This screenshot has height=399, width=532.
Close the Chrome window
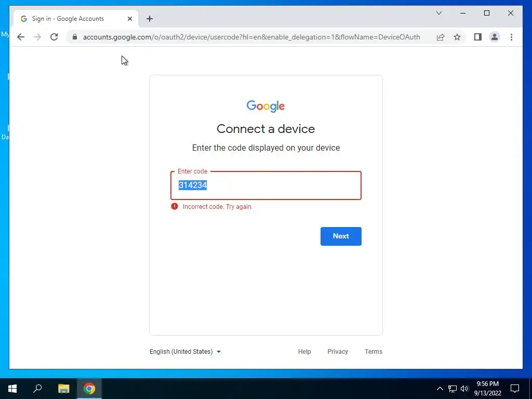pos(510,13)
